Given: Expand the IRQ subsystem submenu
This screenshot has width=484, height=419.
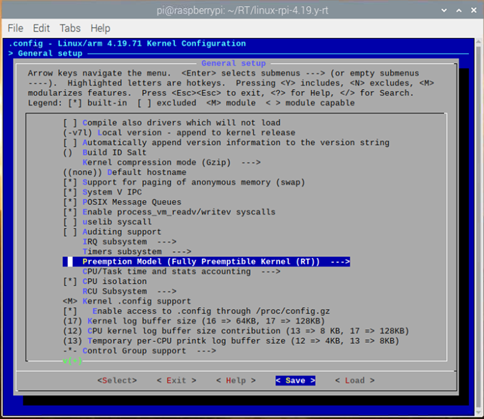Looking at the screenshot, I should pyautogui.click(x=129, y=242).
